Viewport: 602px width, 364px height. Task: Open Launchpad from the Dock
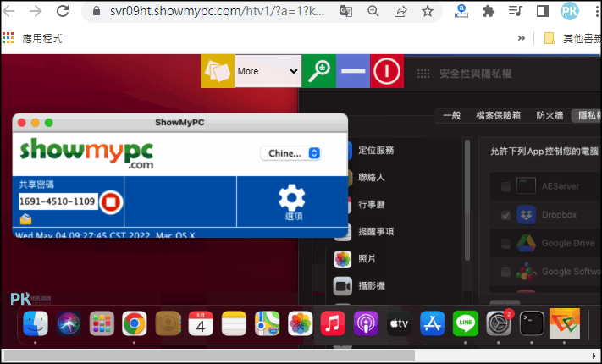(x=102, y=323)
